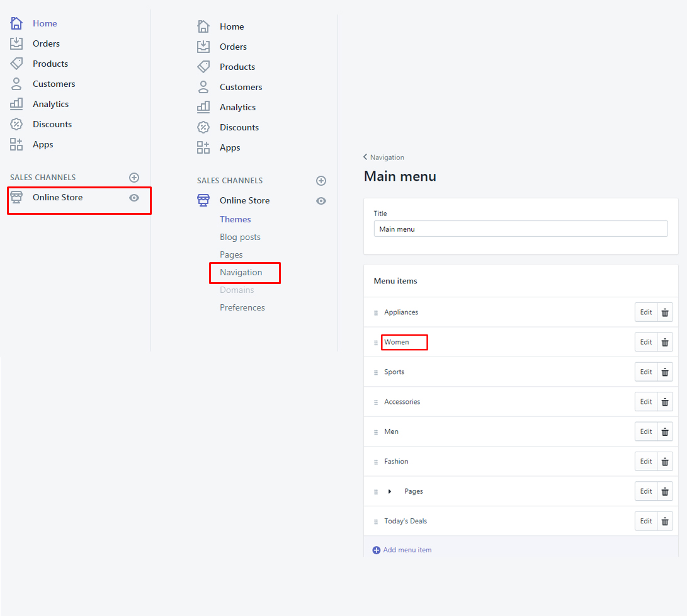
Task: Add sales channel via plus icon above Themes
Action: 321,181
